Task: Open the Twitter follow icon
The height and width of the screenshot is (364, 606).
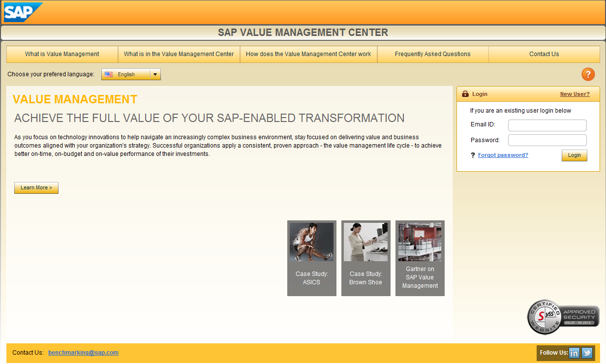Action: coord(587,353)
